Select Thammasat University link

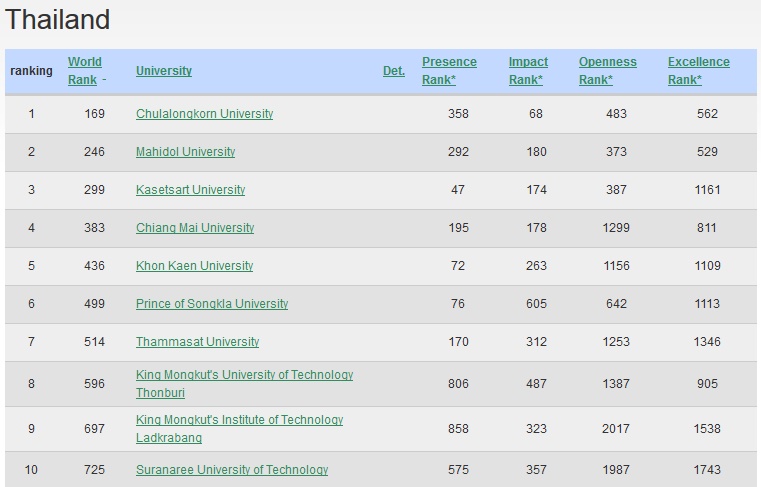click(197, 342)
